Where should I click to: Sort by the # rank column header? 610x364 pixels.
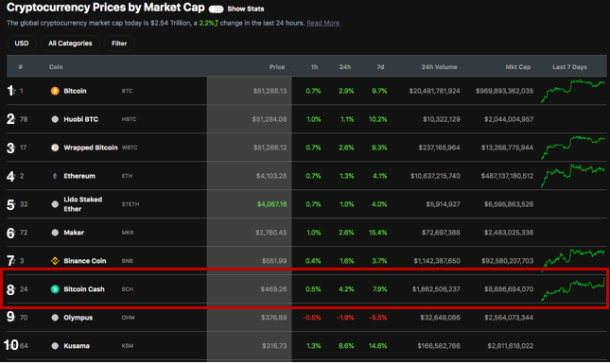click(20, 67)
